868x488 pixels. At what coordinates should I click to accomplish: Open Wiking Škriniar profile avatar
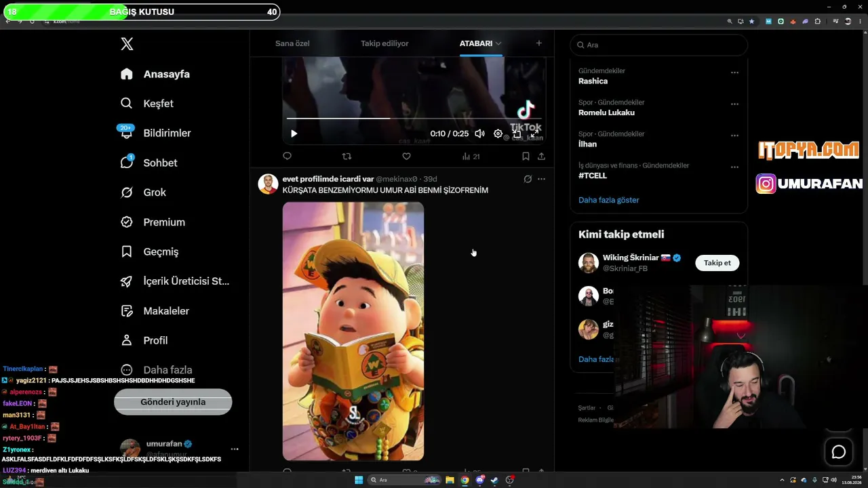pyautogui.click(x=589, y=263)
